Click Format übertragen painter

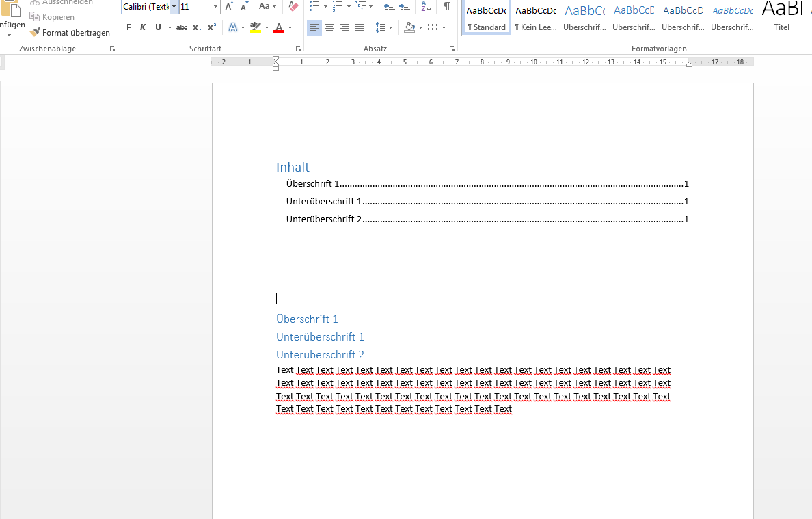(70, 33)
